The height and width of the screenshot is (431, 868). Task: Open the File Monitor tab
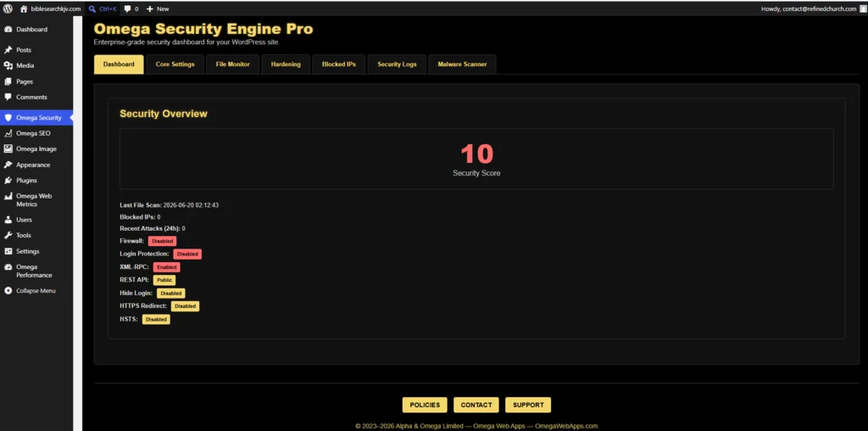tap(232, 64)
